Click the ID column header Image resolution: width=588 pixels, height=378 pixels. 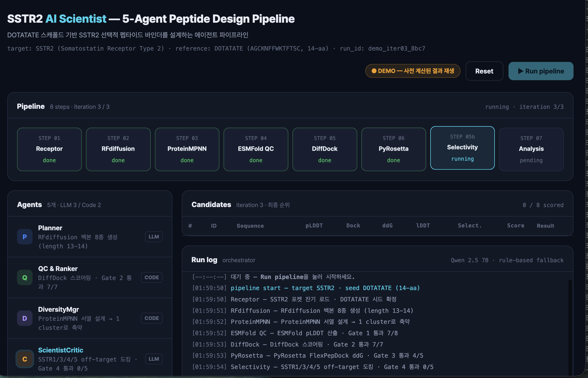[x=214, y=226]
